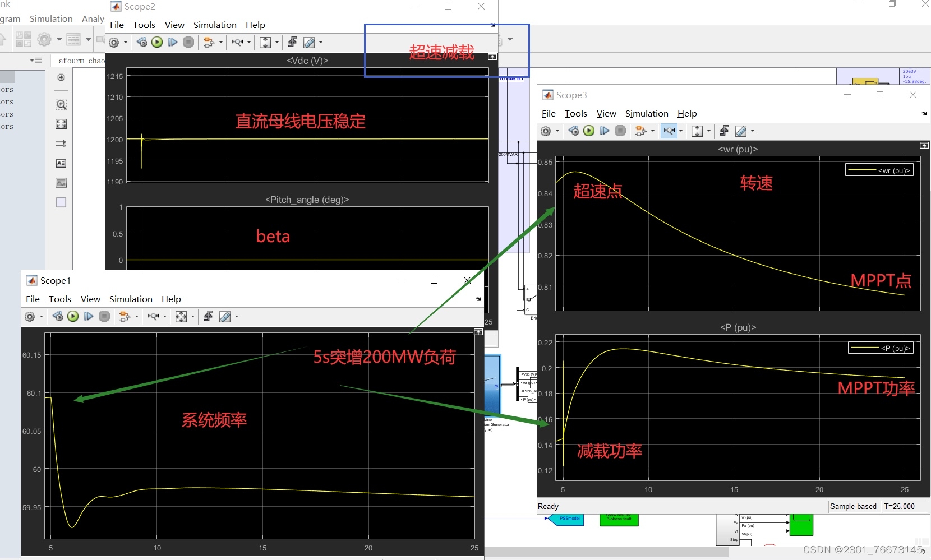Run simulation from Scope3 toolbar
The width and height of the screenshot is (931, 560).
(x=589, y=131)
